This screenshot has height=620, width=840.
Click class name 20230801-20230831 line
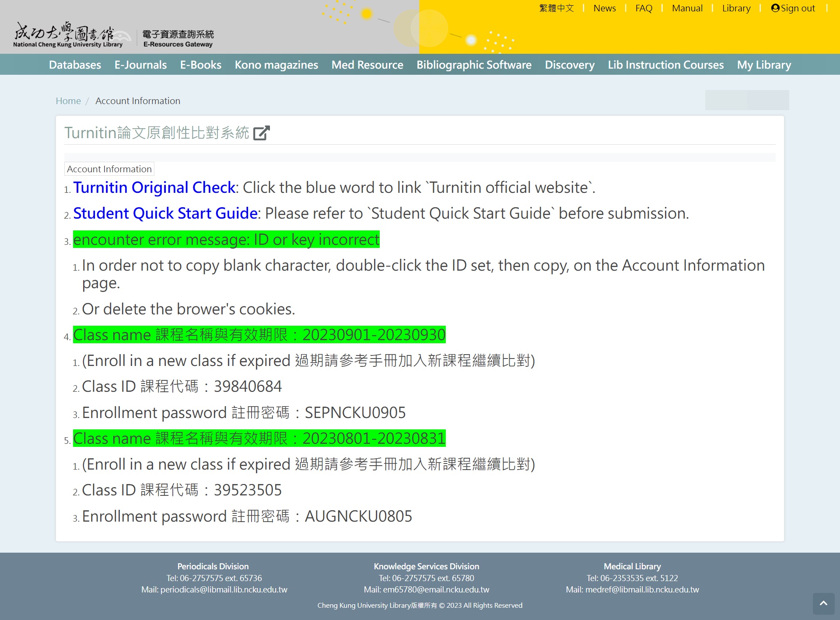(x=259, y=439)
